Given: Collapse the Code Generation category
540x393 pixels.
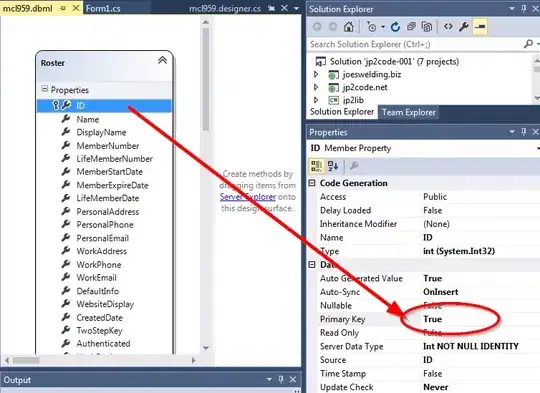Looking at the screenshot, I should point(312,183).
